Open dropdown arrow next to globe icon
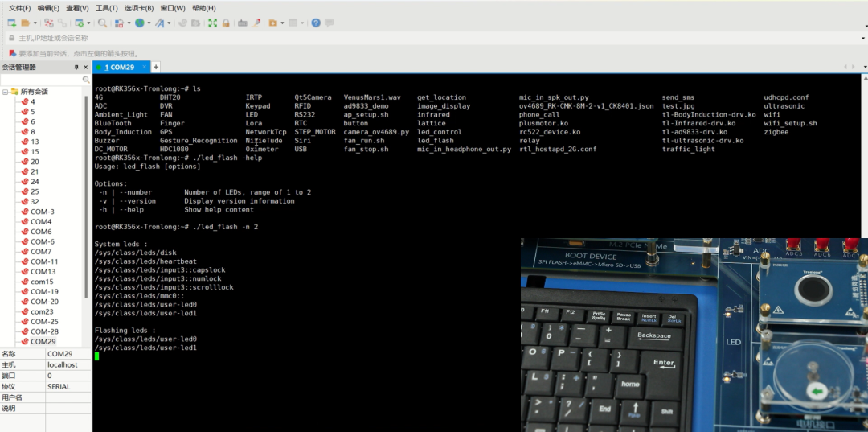This screenshot has width=868, height=432. pyautogui.click(x=149, y=23)
